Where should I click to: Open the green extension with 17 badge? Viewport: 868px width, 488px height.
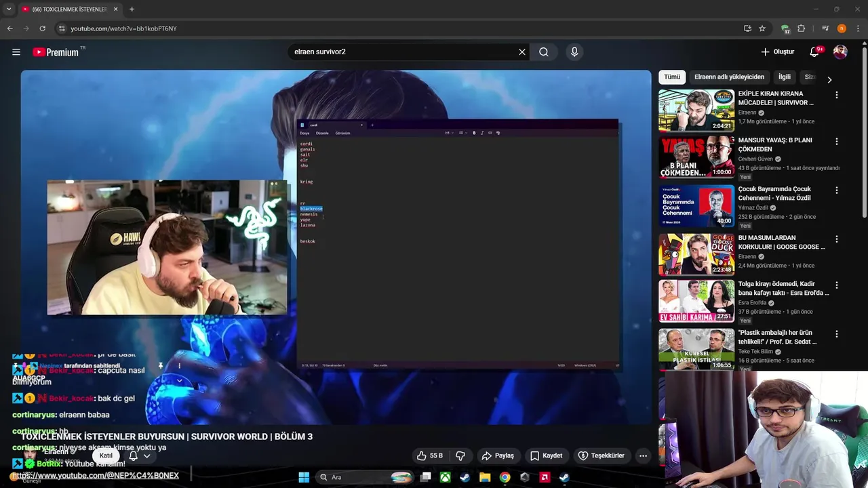[x=785, y=28]
